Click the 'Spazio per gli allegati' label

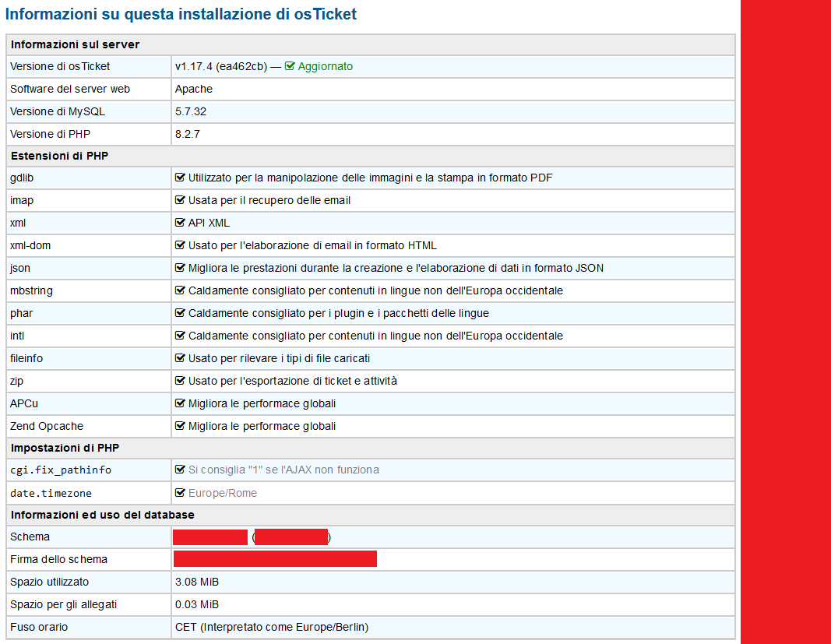(63, 604)
